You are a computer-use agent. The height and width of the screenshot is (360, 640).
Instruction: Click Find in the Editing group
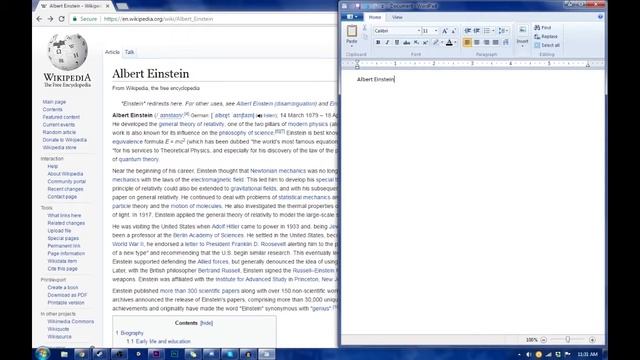click(543, 27)
